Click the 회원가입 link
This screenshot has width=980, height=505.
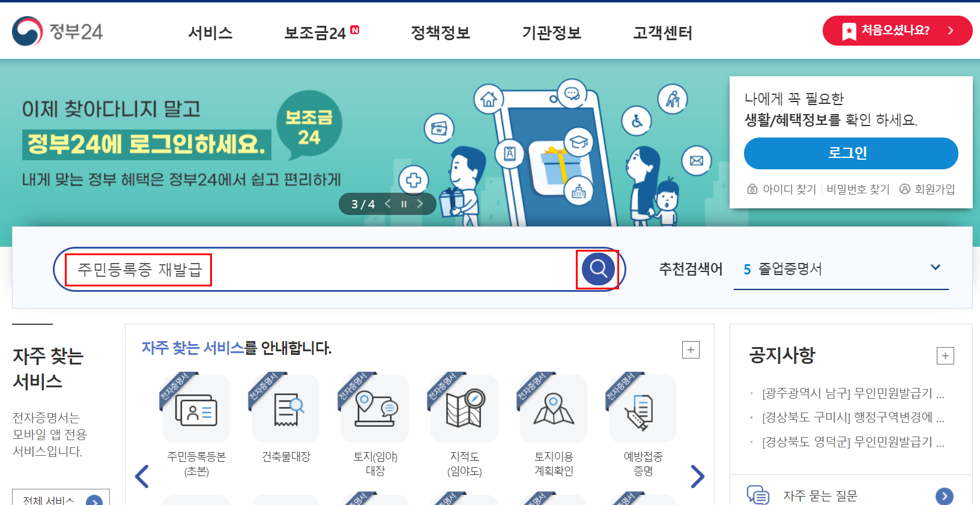[927, 189]
